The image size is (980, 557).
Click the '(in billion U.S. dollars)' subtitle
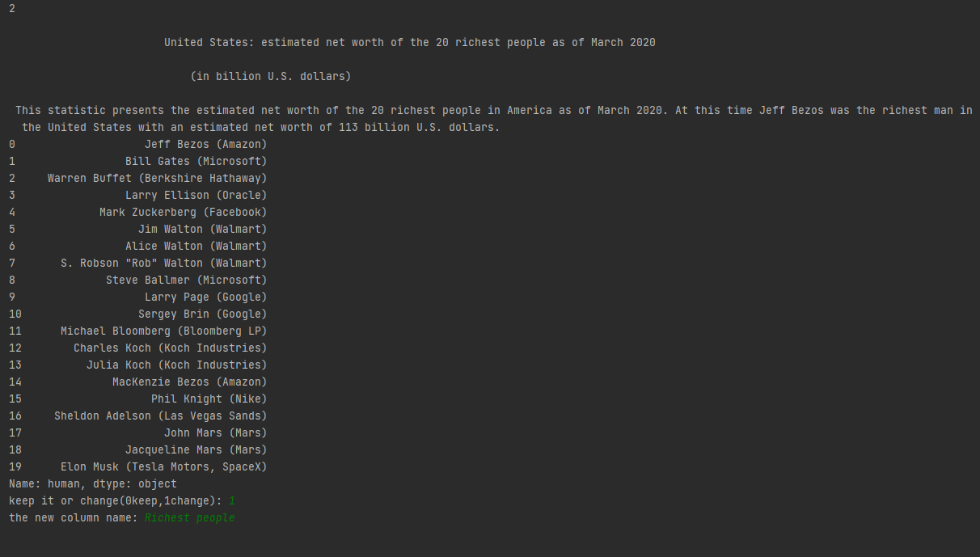pos(271,76)
